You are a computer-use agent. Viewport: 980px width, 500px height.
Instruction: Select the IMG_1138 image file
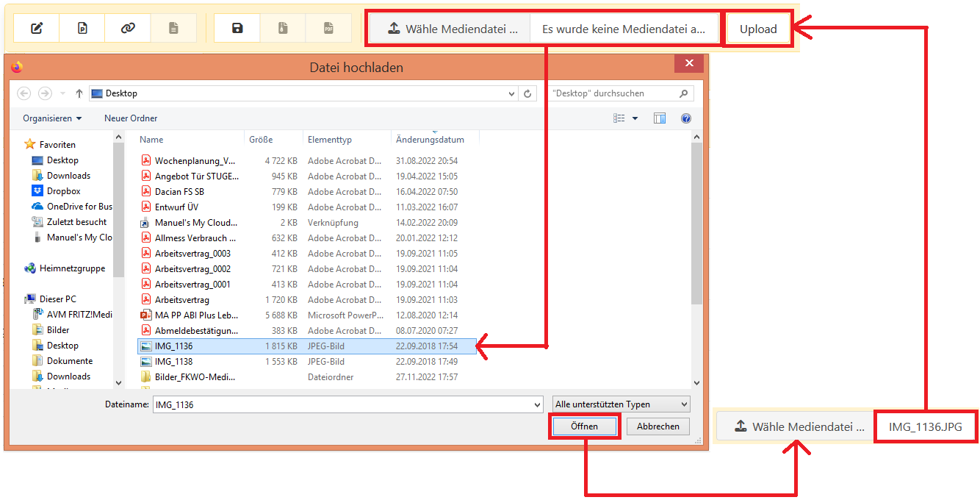point(174,362)
